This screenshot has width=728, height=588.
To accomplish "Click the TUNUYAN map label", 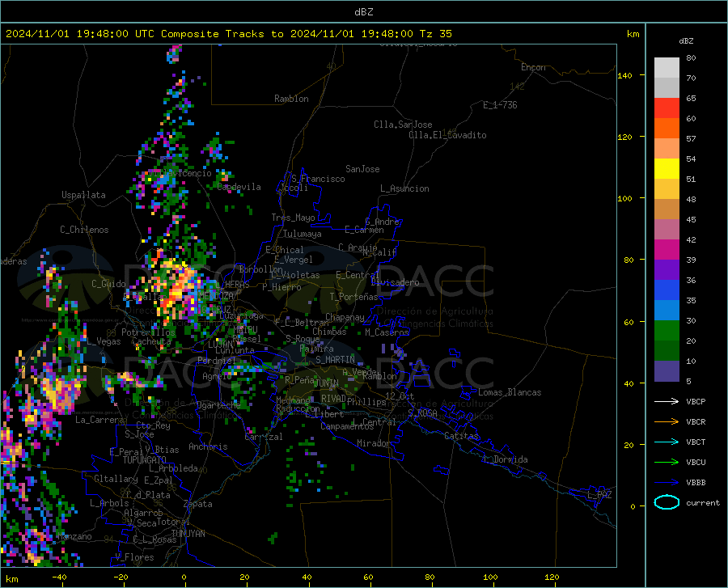I will click(x=188, y=534).
